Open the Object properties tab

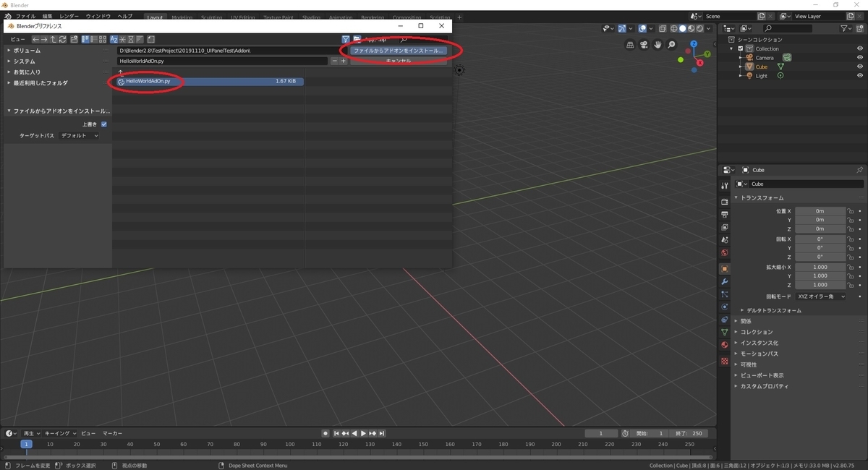tap(725, 269)
